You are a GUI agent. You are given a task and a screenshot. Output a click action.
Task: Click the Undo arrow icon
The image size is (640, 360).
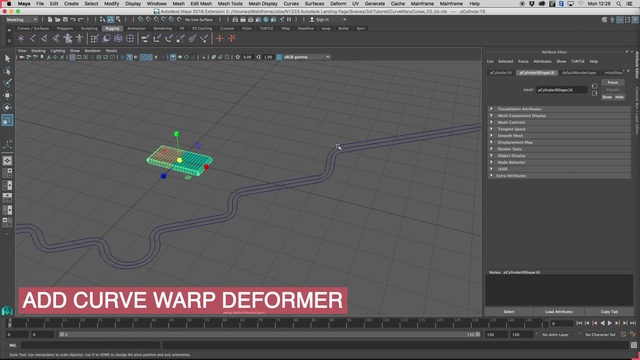click(73, 20)
